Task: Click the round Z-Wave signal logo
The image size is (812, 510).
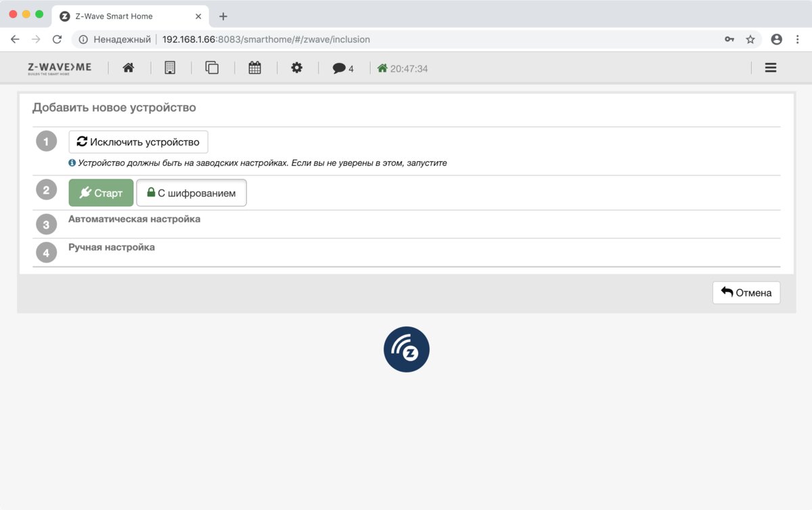Action: 406,349
